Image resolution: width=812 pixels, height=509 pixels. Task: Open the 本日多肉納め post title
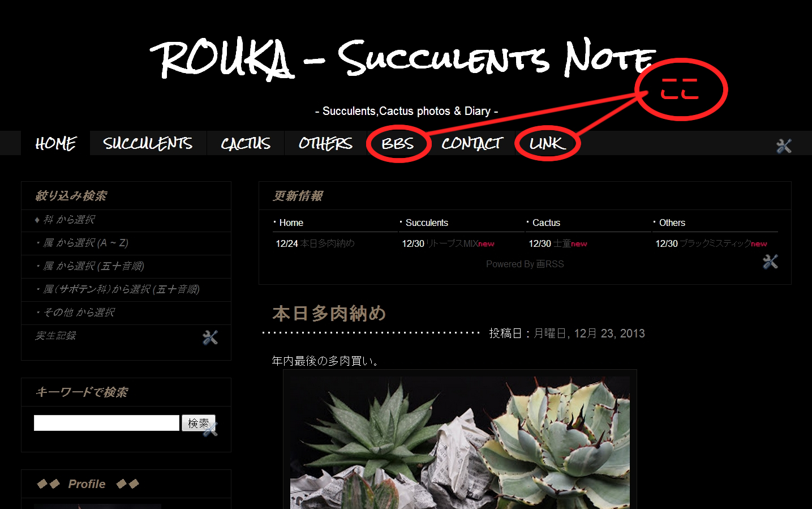click(x=329, y=313)
